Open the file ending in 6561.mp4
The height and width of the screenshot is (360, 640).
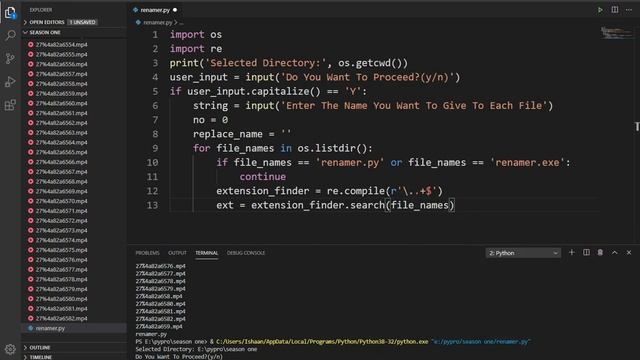[x=62, y=113]
